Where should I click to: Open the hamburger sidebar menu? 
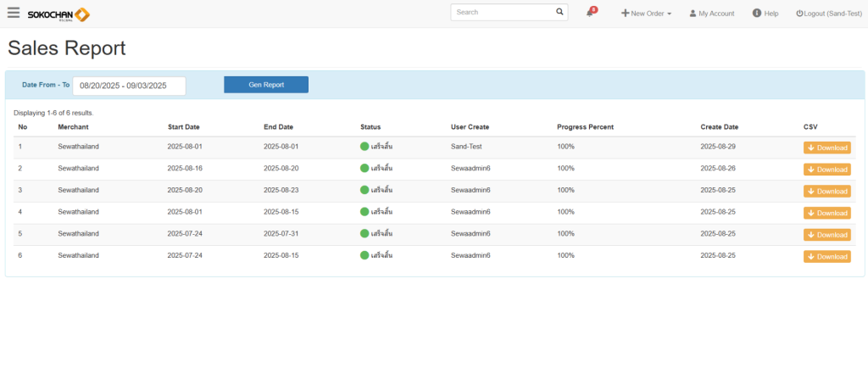click(x=13, y=13)
